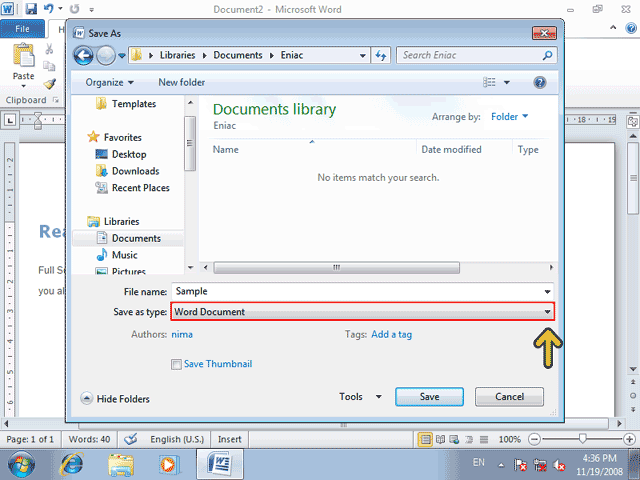Click the Undo icon in Word's title bar
The image size is (640, 480).
click(49, 8)
